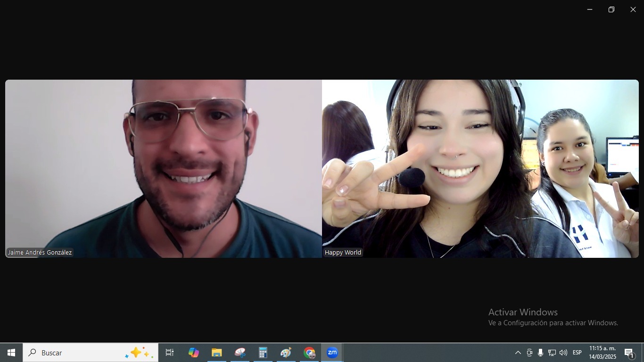Open Task View in the taskbar
Screen dimensions: 644x362
click(x=170, y=353)
